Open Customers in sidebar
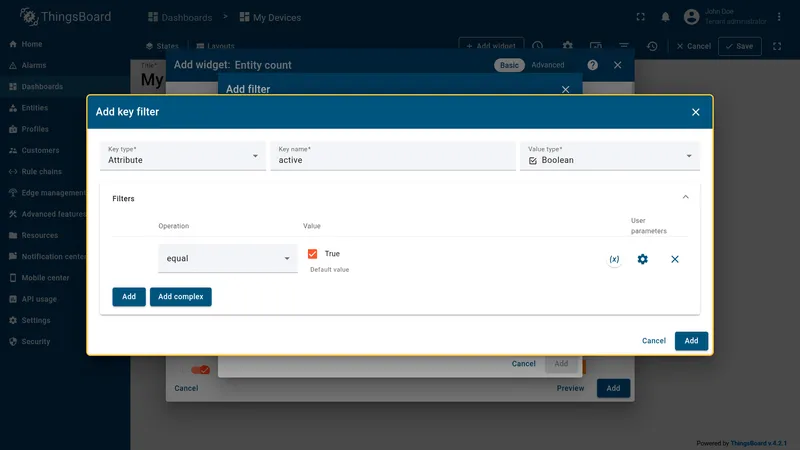The height and width of the screenshot is (450, 800). tap(40, 151)
